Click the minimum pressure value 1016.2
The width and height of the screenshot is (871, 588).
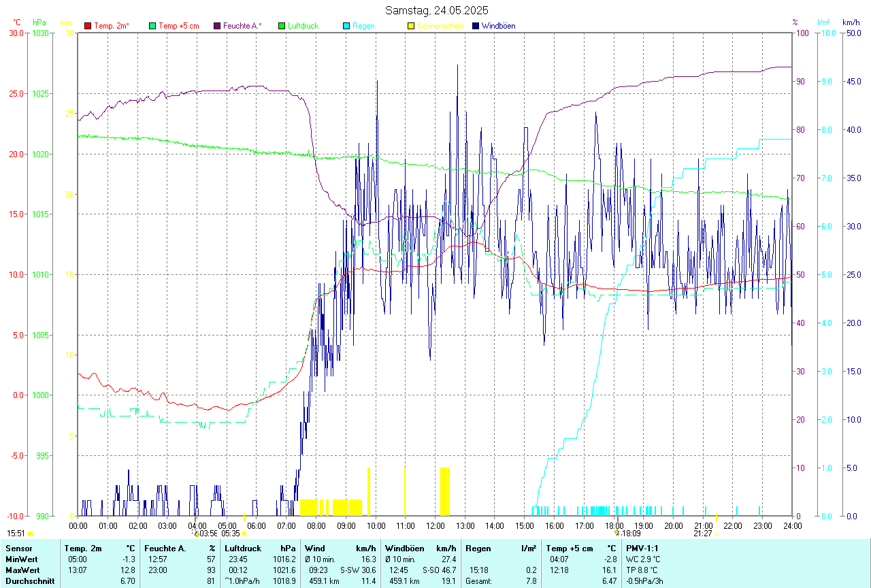coord(284,559)
